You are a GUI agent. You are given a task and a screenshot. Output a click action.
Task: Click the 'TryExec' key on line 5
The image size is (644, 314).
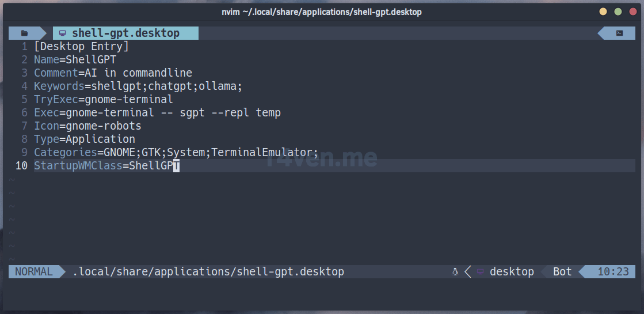56,100
